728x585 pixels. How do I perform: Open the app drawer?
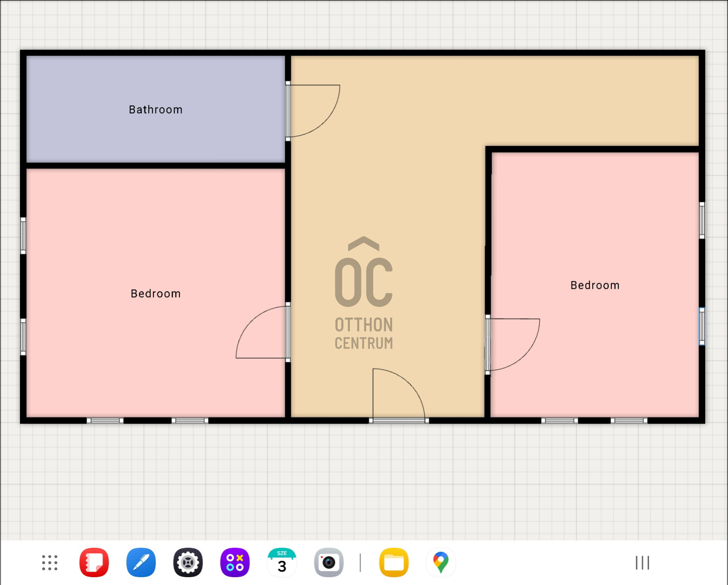pyautogui.click(x=49, y=562)
